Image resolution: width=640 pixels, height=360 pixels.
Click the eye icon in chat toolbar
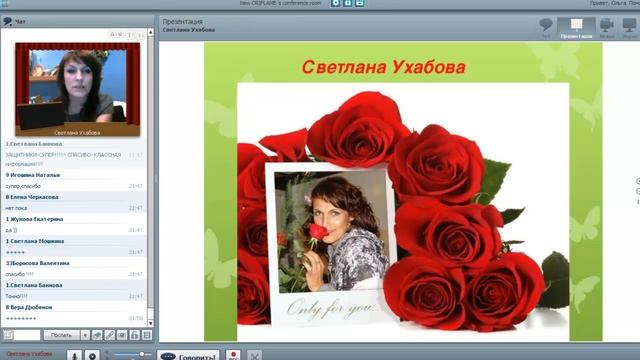coord(122,335)
